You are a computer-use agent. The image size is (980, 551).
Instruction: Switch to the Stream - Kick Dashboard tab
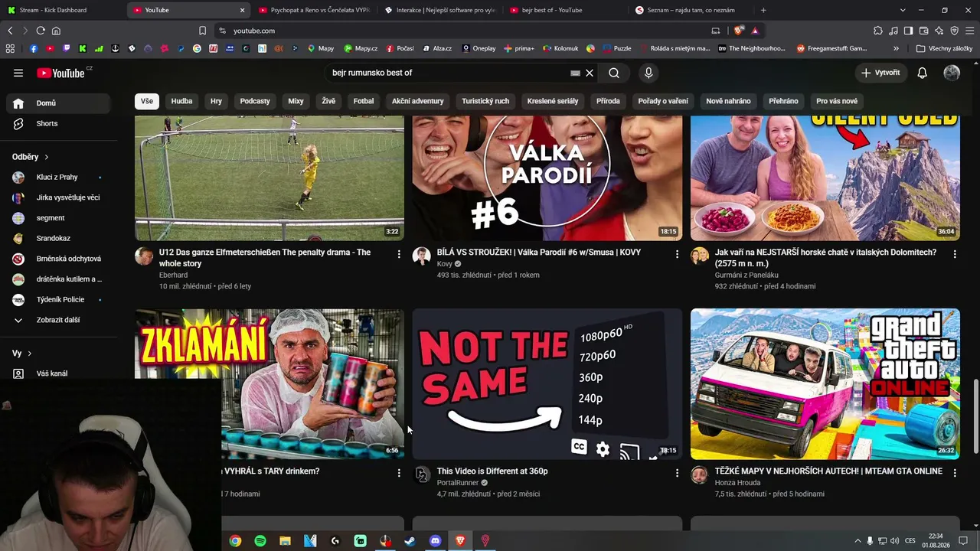[x=63, y=10]
